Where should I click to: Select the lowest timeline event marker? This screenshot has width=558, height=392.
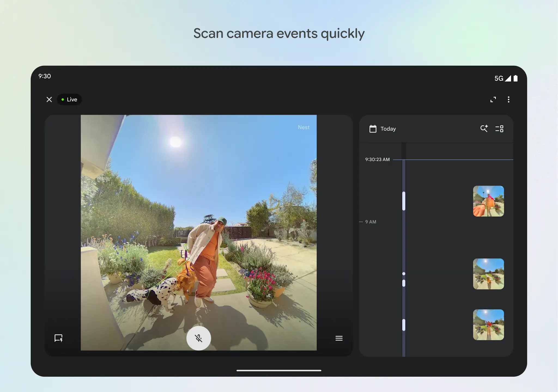pos(404,325)
